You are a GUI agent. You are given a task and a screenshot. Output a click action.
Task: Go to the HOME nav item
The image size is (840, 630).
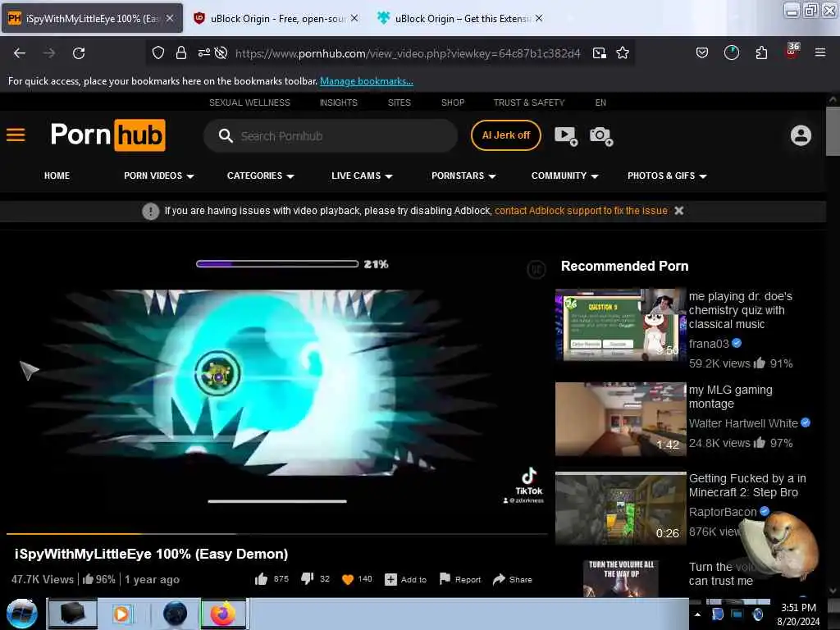[57, 176]
